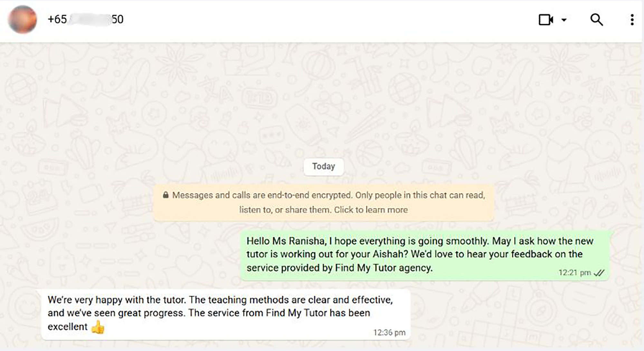The image size is (644, 351).
Task: Click the 12:36 pm timestamp
Action: [389, 332]
